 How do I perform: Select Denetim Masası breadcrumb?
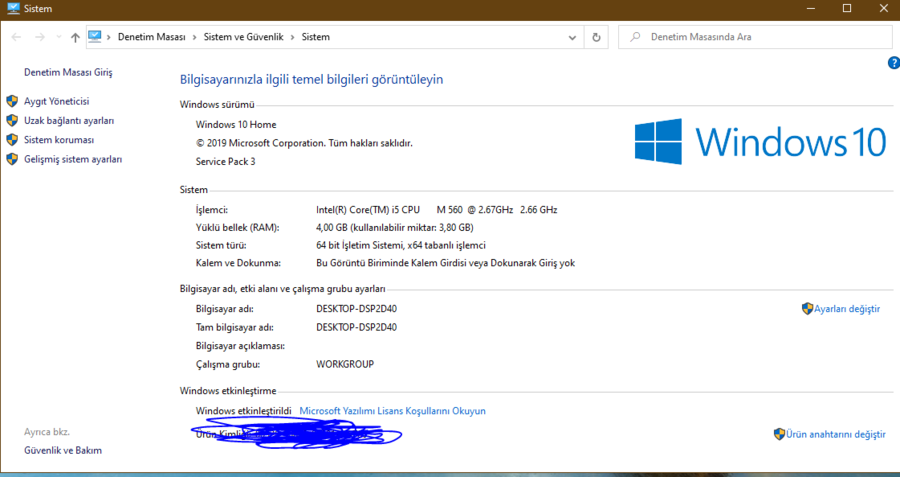152,37
